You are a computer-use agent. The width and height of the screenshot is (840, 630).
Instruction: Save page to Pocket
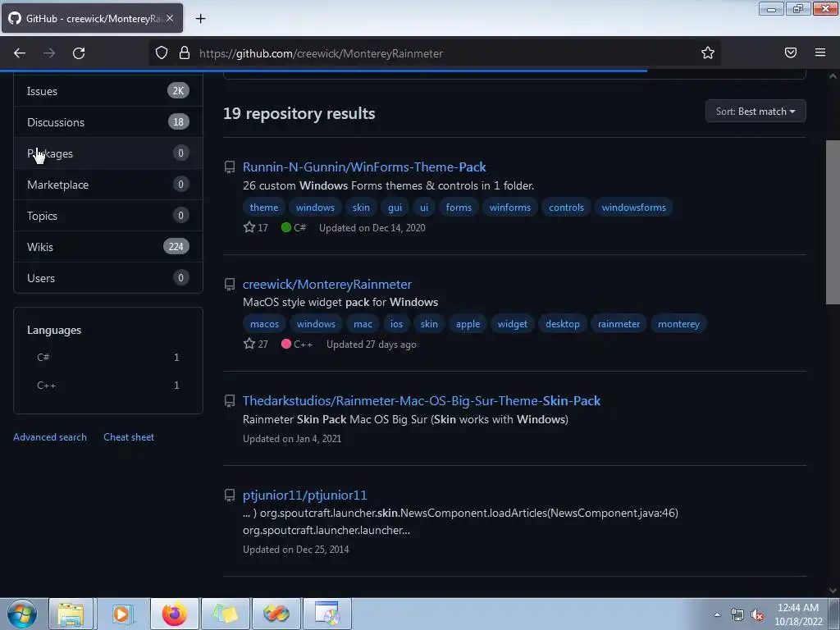click(x=791, y=52)
